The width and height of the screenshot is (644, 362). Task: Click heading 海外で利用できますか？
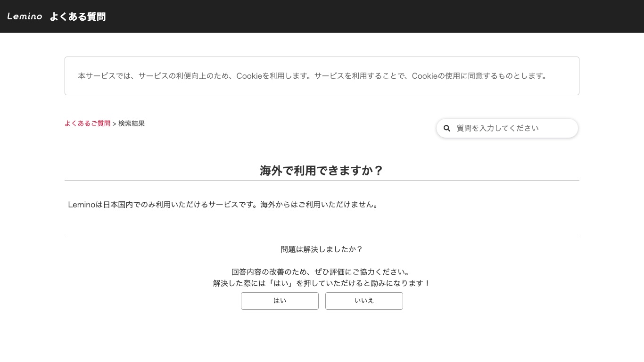pyautogui.click(x=322, y=171)
